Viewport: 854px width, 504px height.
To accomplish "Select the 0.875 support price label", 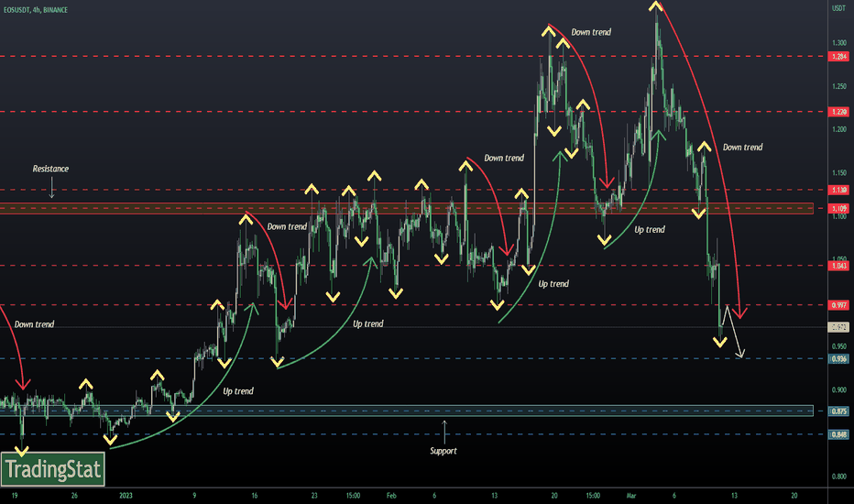I will coord(838,411).
